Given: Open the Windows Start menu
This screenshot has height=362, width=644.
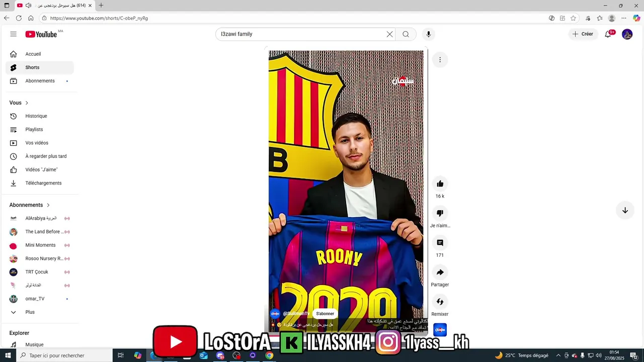Looking at the screenshot, I should pyautogui.click(x=8, y=355).
